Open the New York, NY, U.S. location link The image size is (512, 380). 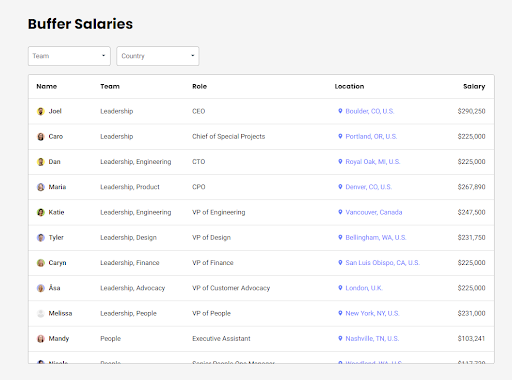(372, 313)
